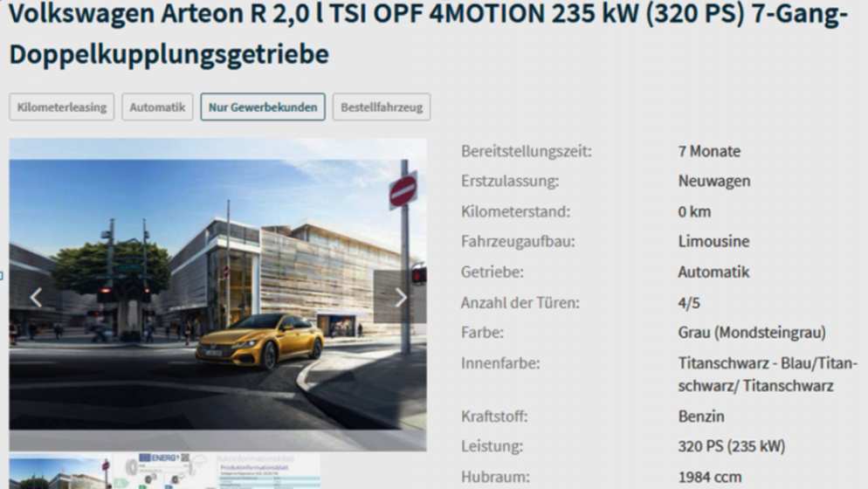Click the 1984 ccm Hubraum value

[x=710, y=477]
